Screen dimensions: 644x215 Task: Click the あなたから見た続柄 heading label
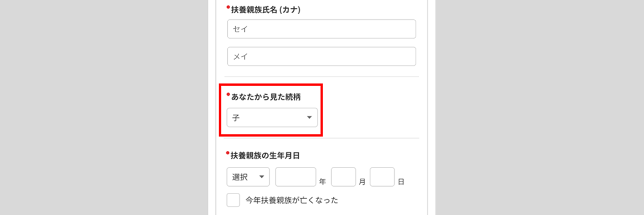pos(268,97)
